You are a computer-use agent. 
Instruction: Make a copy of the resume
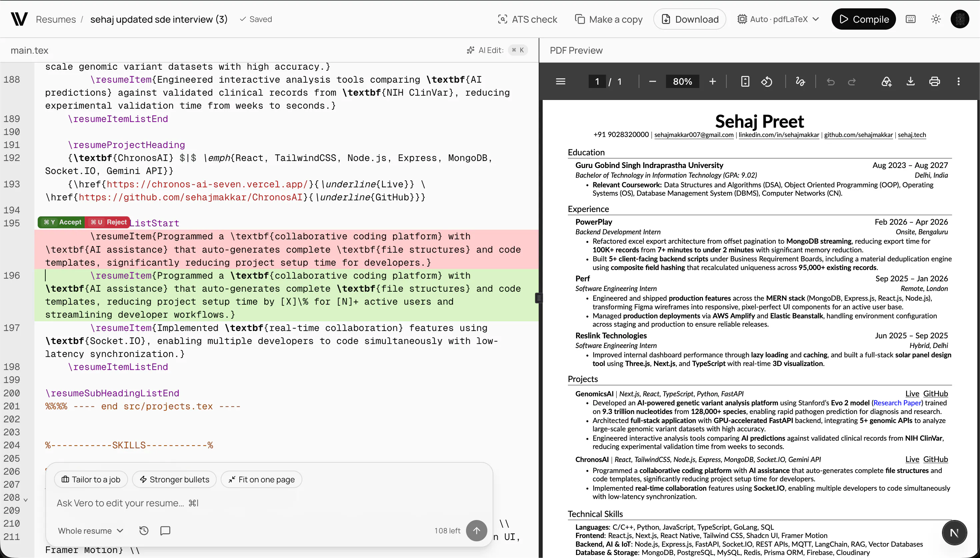click(x=609, y=19)
